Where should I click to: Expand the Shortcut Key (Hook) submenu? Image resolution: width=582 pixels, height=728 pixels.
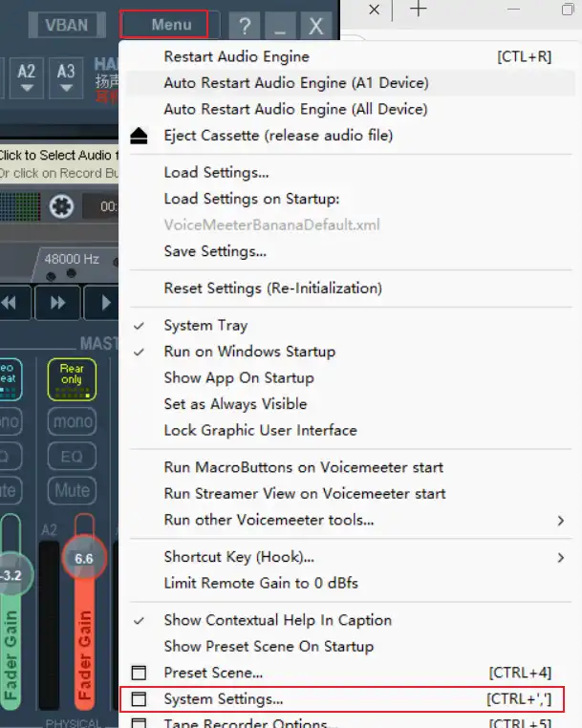pos(239,557)
